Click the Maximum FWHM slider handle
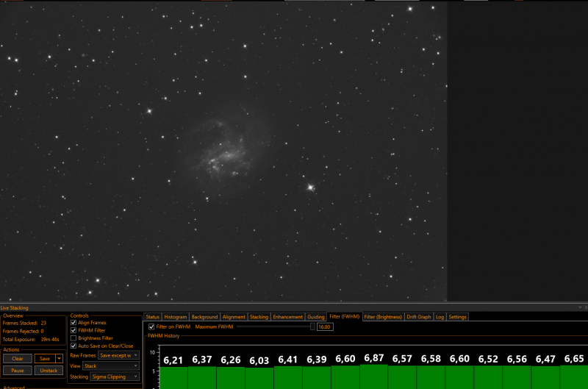 312,326
